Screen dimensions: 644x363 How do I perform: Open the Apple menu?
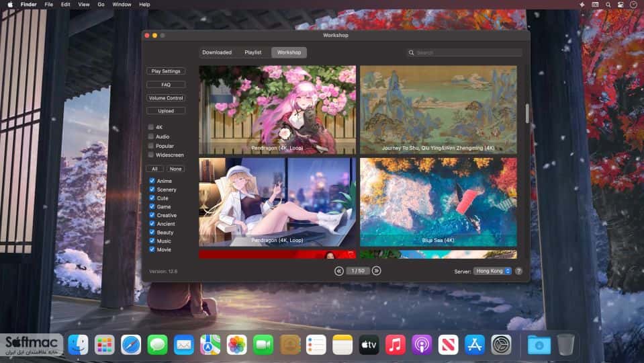(10, 5)
